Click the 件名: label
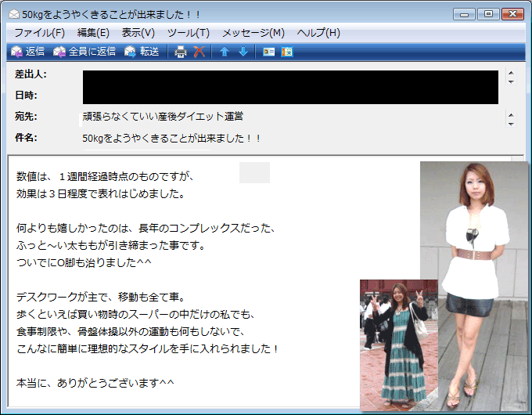 point(26,138)
